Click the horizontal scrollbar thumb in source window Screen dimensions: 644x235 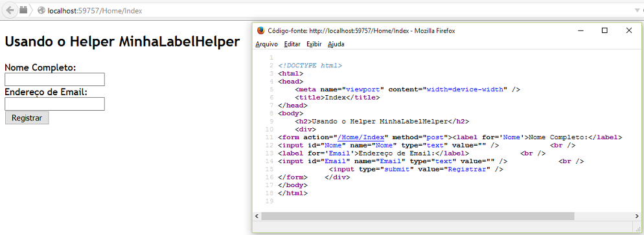pos(418,216)
